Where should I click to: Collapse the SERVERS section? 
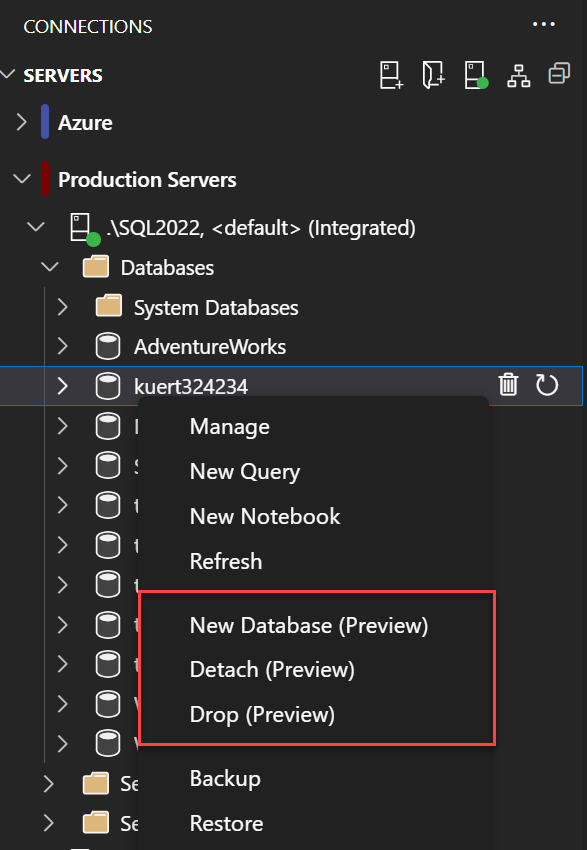click(x=10, y=75)
